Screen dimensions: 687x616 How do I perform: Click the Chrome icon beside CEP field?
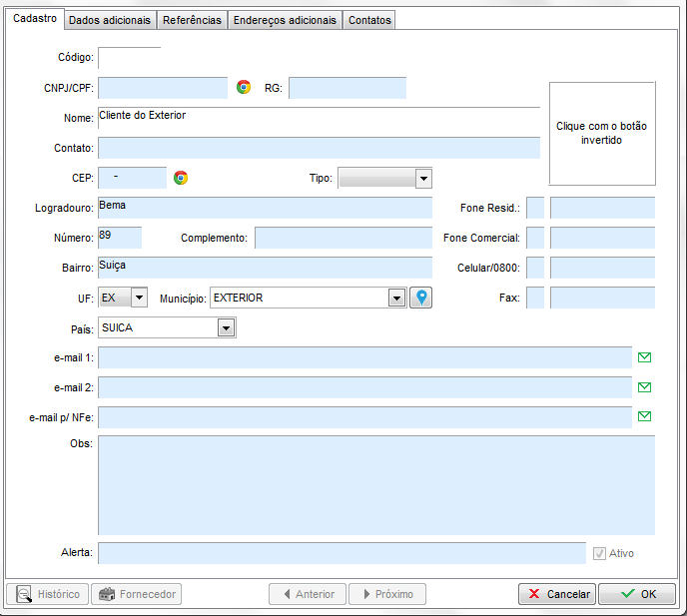tap(181, 178)
